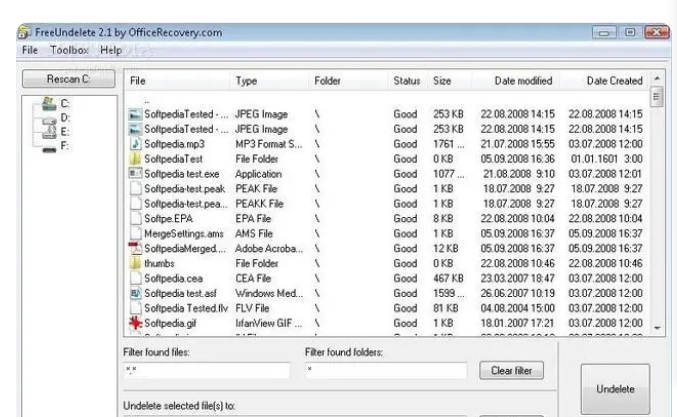677x417 pixels.
Task: Sort list by Status column header
Action: tap(407, 81)
